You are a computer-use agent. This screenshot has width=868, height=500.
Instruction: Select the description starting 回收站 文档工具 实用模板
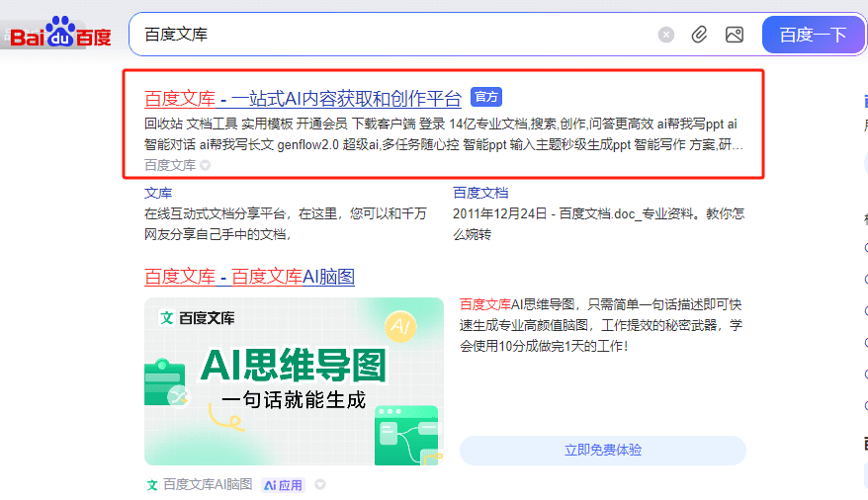point(444,134)
